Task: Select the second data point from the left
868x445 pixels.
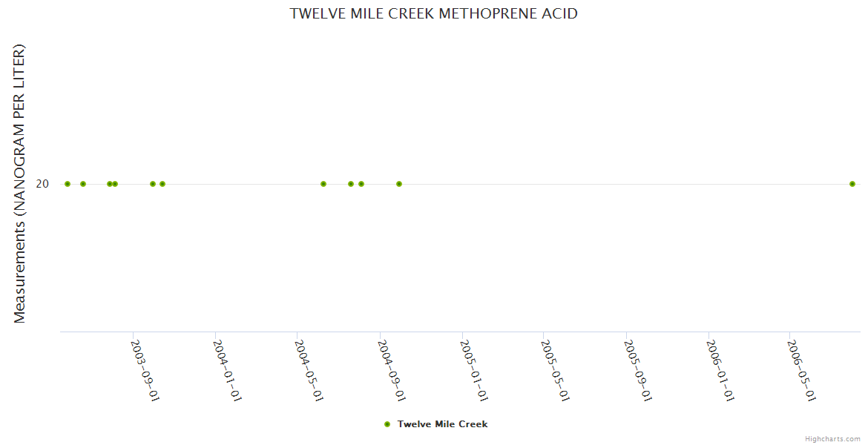Action: click(x=83, y=184)
